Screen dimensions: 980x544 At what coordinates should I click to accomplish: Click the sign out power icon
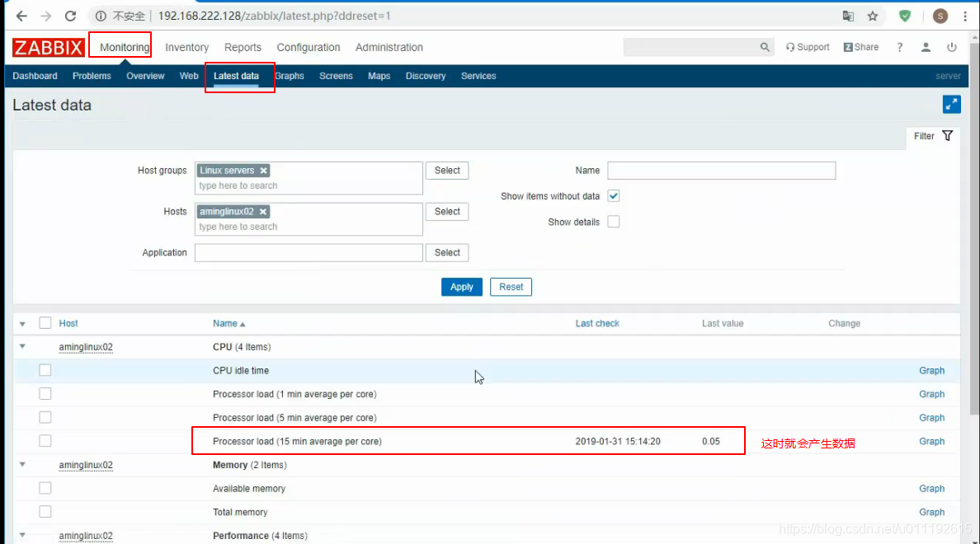pyautogui.click(x=951, y=47)
